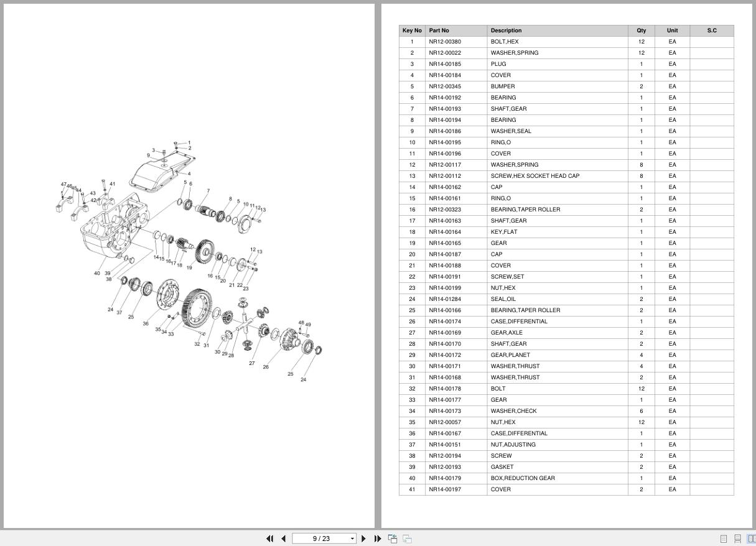Select the PLUG description cell
The height and width of the screenshot is (546, 756).
pos(558,64)
